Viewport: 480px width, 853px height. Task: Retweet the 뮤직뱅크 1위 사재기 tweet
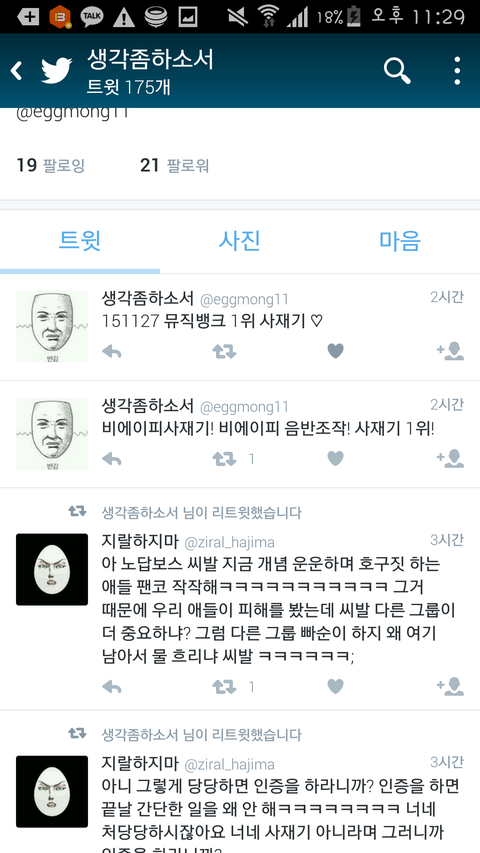(x=224, y=352)
